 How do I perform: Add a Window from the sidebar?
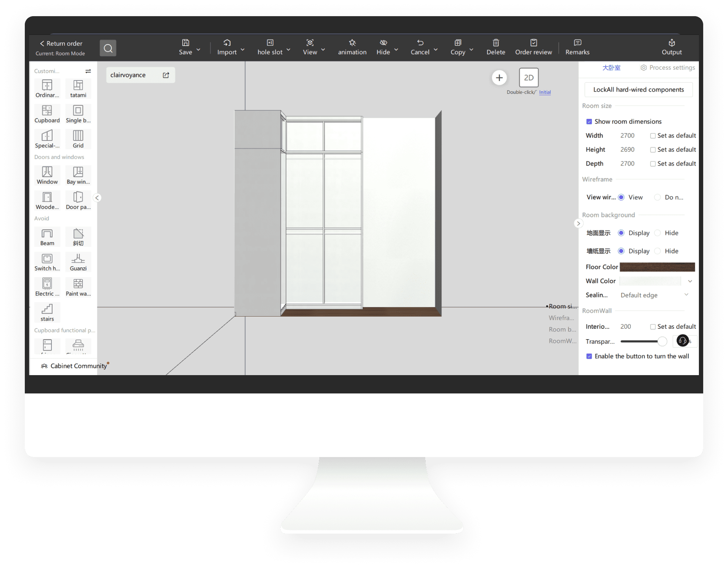point(47,175)
